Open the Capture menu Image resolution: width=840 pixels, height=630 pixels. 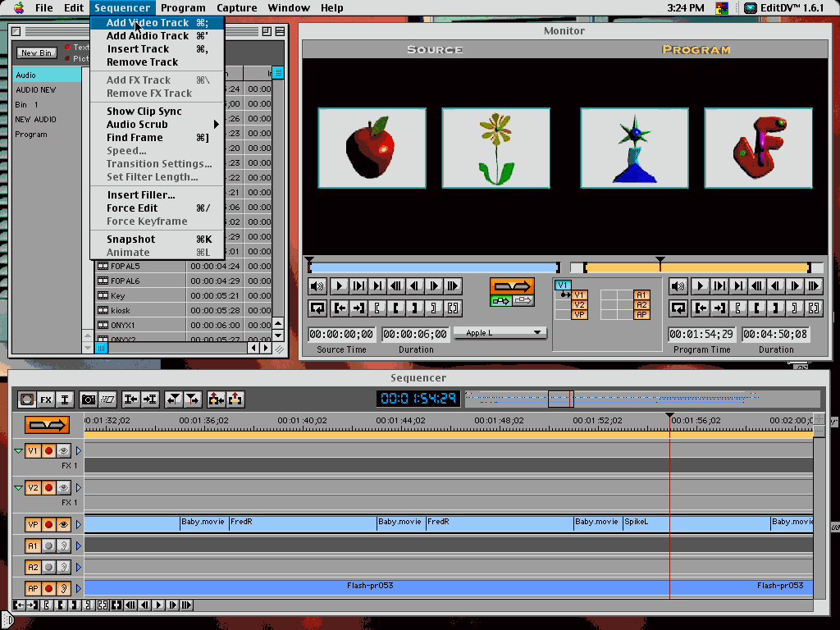pyautogui.click(x=237, y=8)
